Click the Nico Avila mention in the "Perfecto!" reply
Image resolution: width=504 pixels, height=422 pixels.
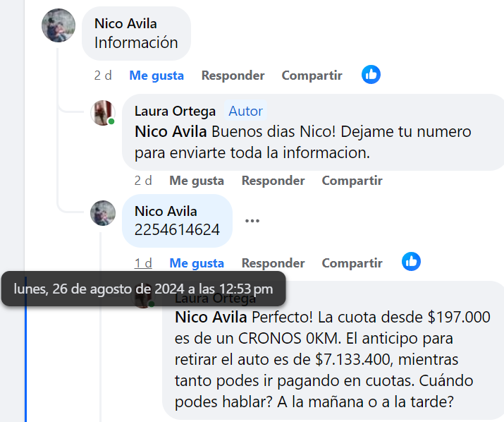(x=211, y=317)
